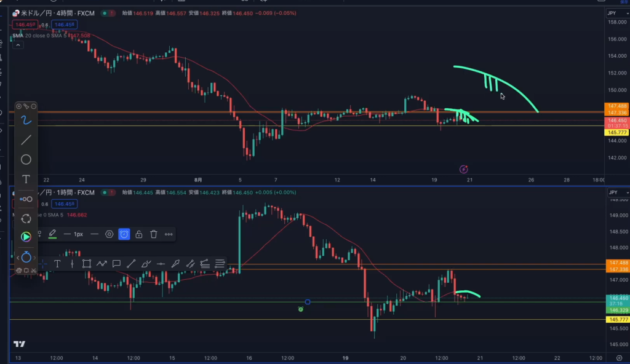
Task: Click the blue buy price on the 1-hour chart
Action: point(64,204)
